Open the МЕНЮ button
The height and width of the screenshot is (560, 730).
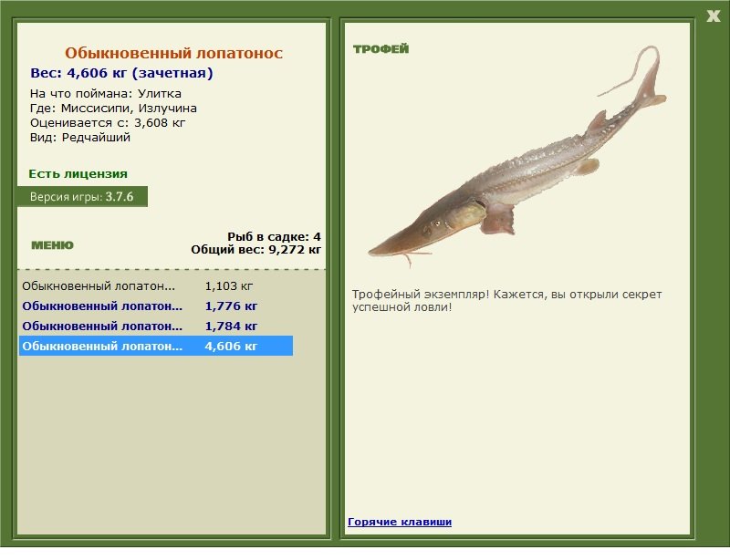coord(53,245)
